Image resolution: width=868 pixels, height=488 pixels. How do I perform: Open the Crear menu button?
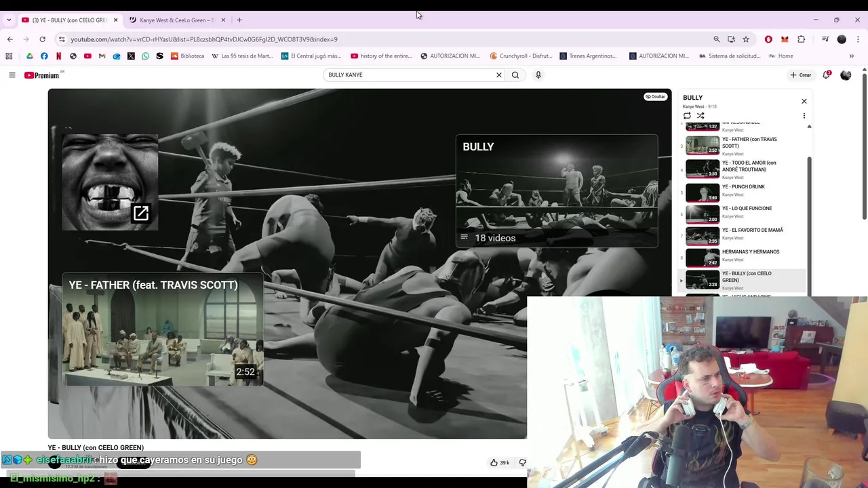coord(801,75)
